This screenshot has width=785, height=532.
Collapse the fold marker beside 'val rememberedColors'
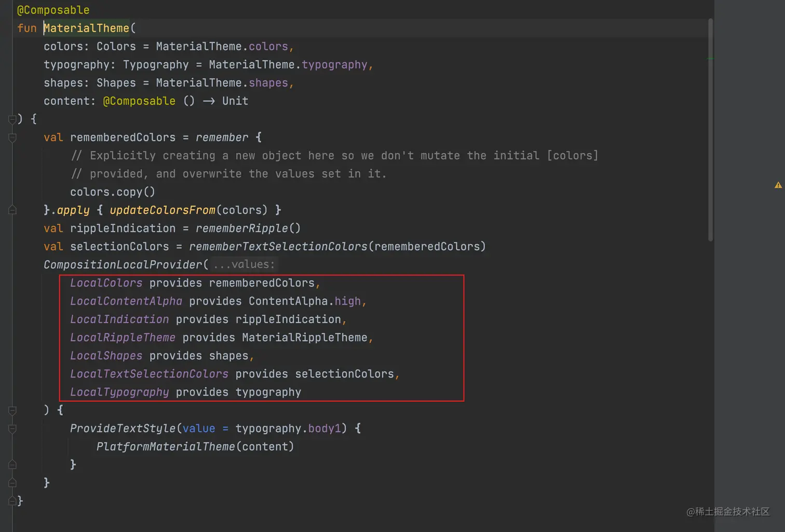(x=12, y=138)
